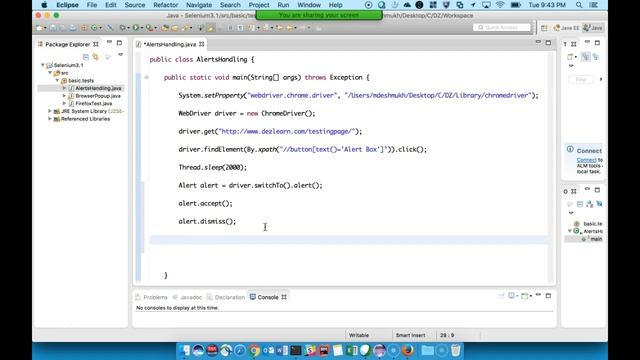The height and width of the screenshot is (360, 640).
Task: Open Trash from the Dock
Action: pos(456,350)
